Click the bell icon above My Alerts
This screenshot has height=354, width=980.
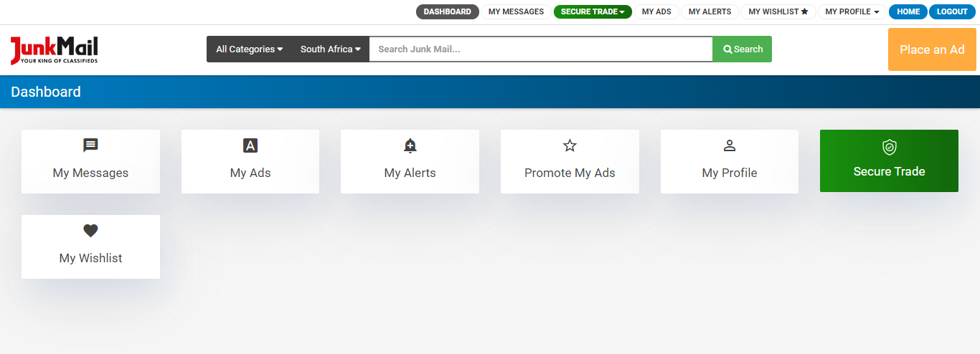pos(410,146)
